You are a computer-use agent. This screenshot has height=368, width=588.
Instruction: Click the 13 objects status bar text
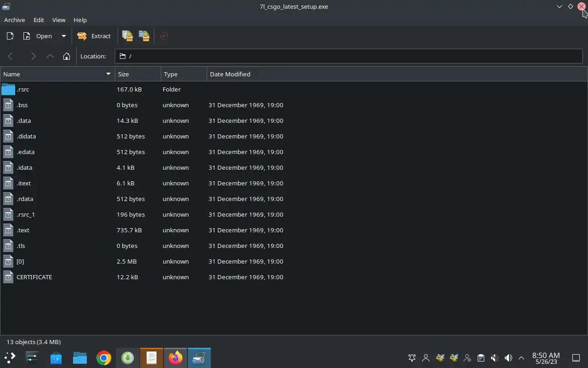click(x=34, y=342)
